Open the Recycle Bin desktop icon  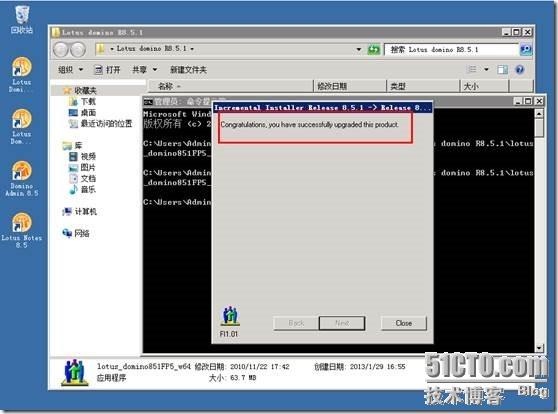22,20
